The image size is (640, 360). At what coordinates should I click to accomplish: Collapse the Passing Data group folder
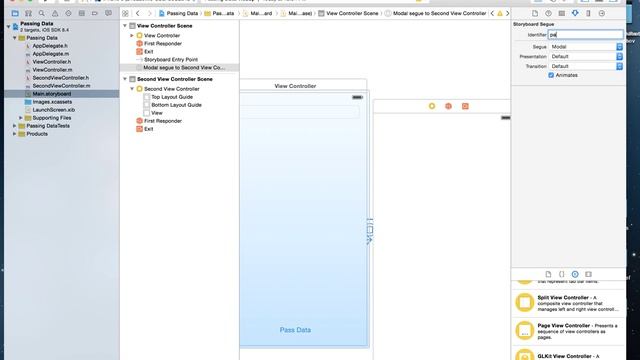(x=15, y=38)
